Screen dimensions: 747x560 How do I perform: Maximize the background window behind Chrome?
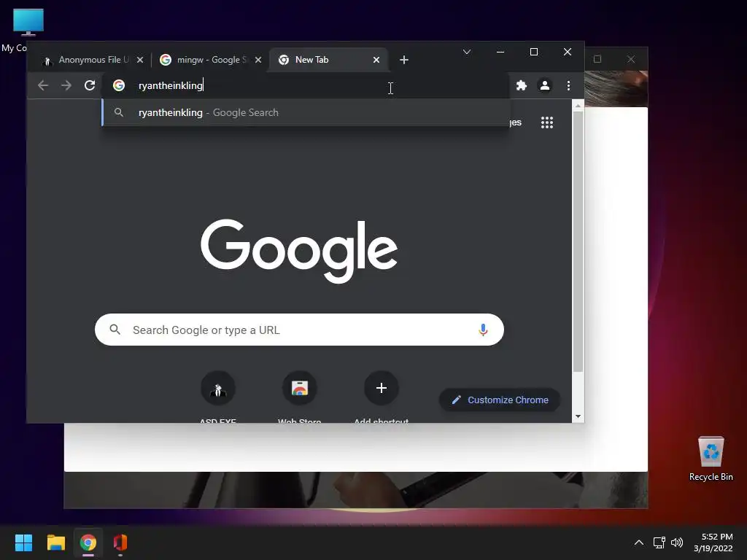pos(597,59)
